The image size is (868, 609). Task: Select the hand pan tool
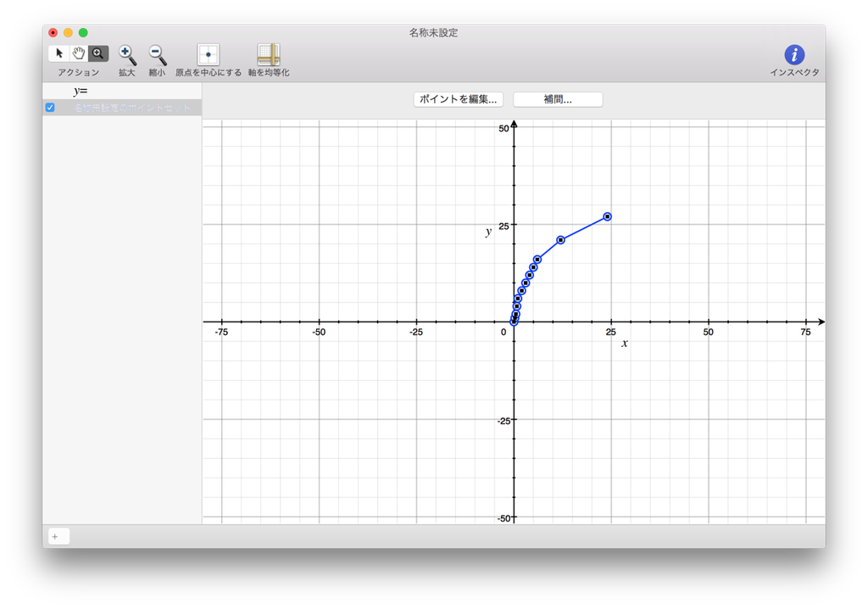coord(78,53)
